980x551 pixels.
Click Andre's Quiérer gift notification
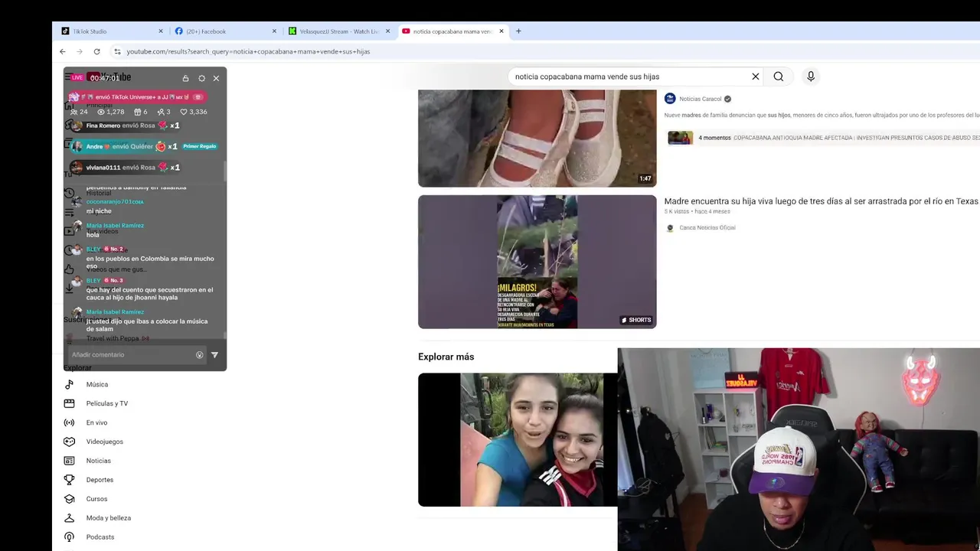(124, 146)
